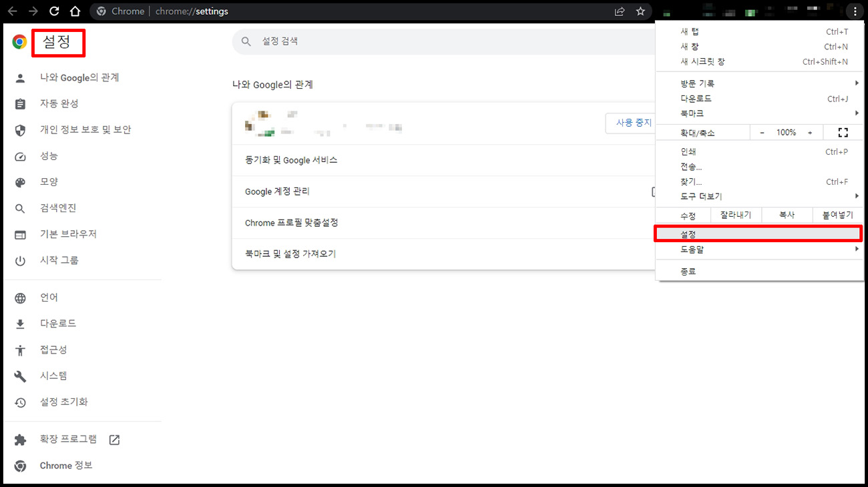
Task: Select the Chrome icon for Chrome 정보
Action: tap(20, 466)
